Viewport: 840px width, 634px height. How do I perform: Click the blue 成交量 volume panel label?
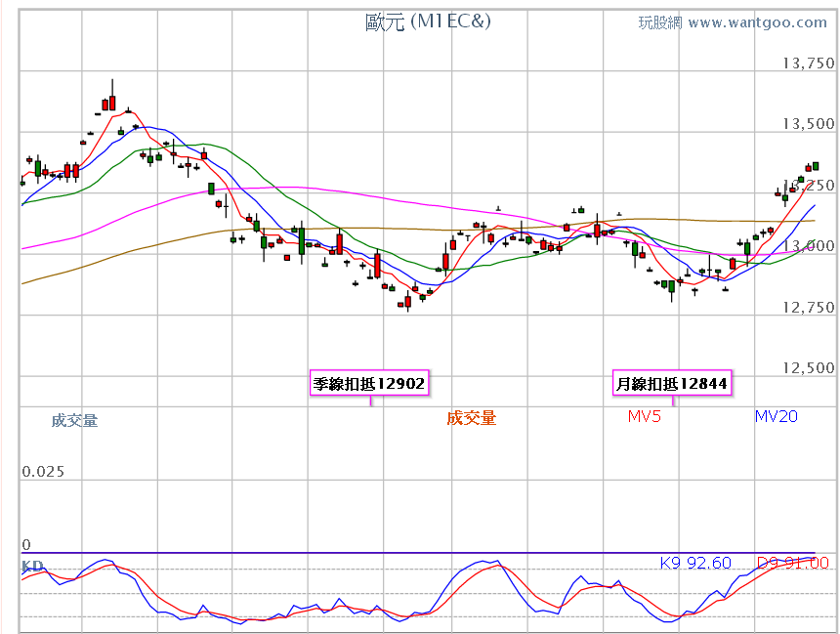(x=74, y=421)
